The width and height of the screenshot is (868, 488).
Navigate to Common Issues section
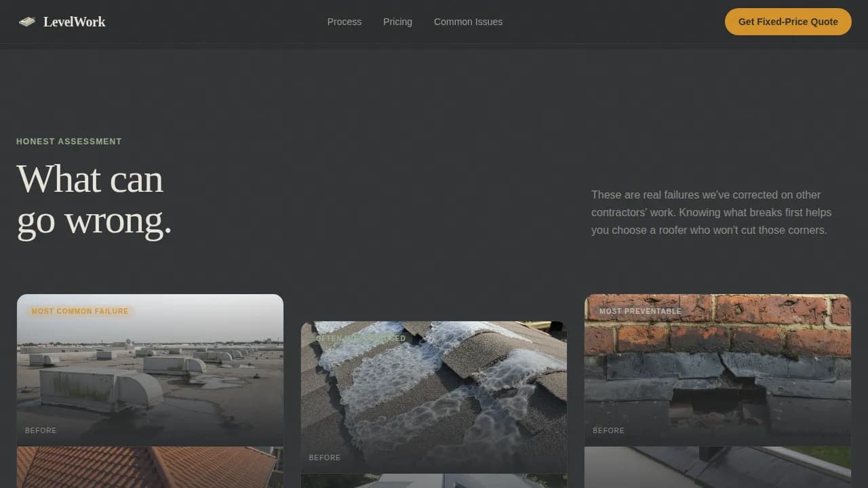pos(468,22)
